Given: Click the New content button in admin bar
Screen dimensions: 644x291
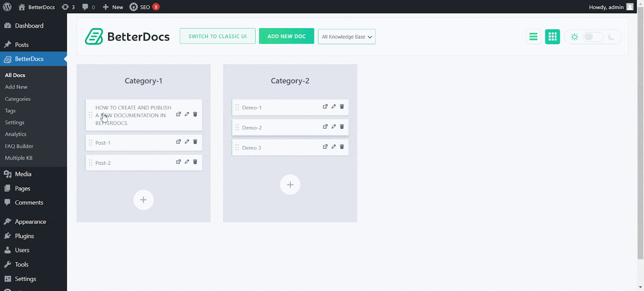Looking at the screenshot, I should [x=113, y=7].
